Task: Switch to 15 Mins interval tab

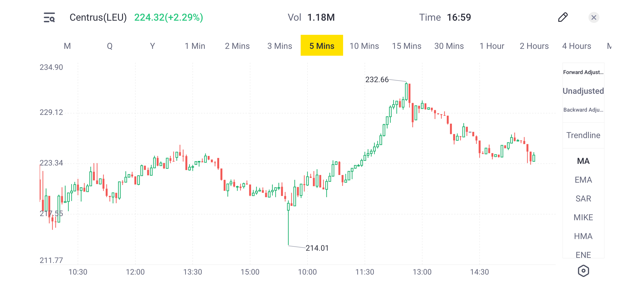Action: click(x=407, y=46)
